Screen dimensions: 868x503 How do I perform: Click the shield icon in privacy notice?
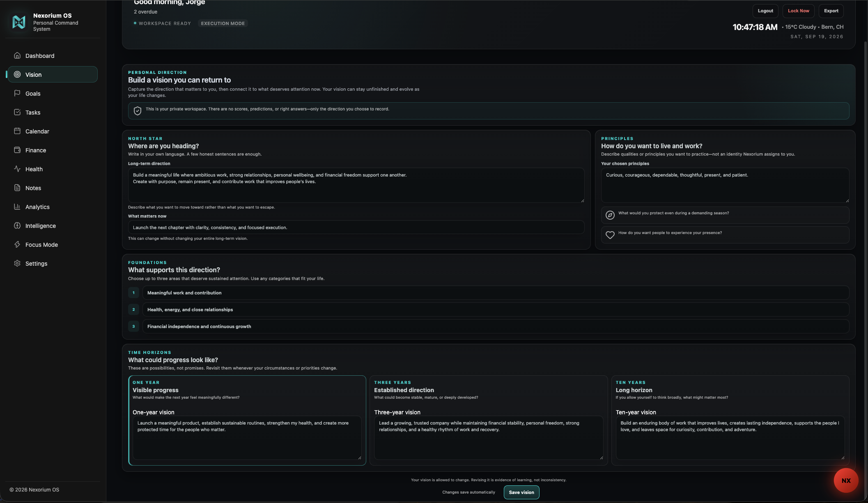pos(138,111)
